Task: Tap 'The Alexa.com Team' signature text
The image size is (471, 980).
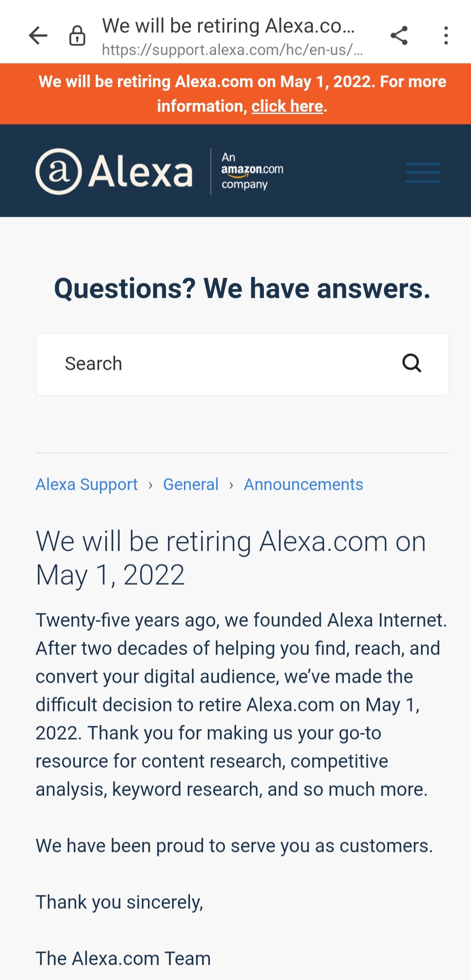Action: point(123,959)
